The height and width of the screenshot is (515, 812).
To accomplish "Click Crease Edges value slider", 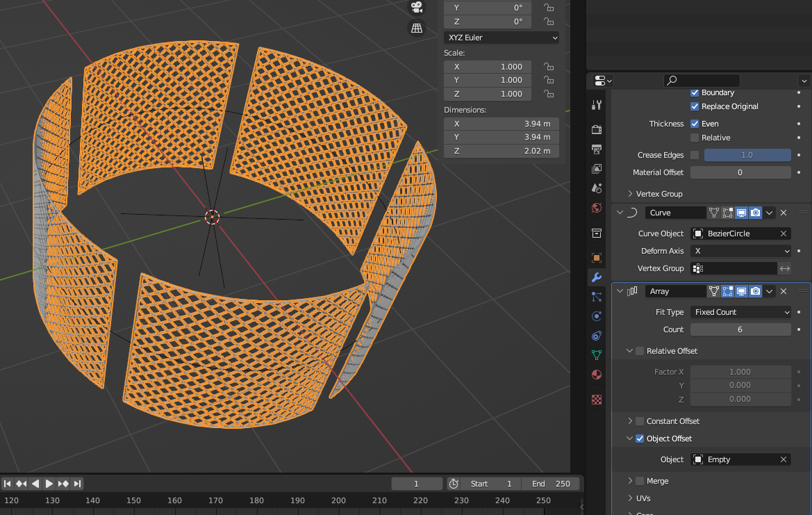I will pyautogui.click(x=747, y=155).
